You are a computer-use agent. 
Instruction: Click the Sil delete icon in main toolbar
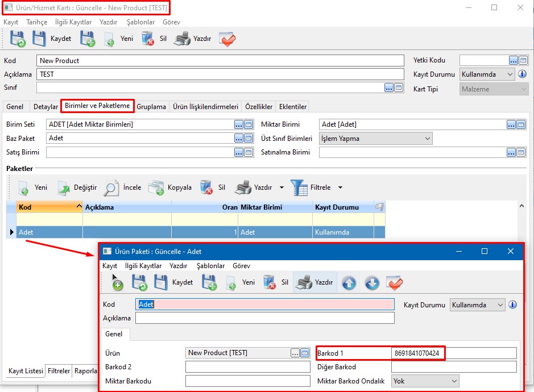148,39
